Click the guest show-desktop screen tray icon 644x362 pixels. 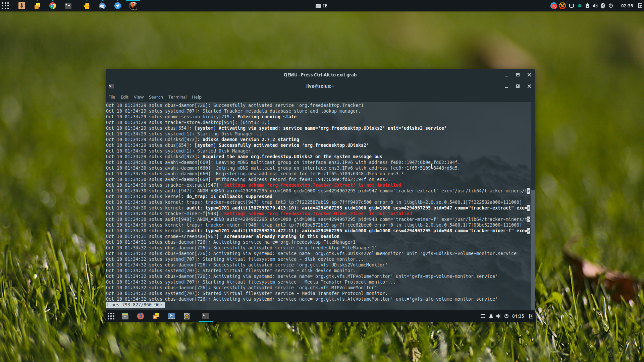[483, 316]
